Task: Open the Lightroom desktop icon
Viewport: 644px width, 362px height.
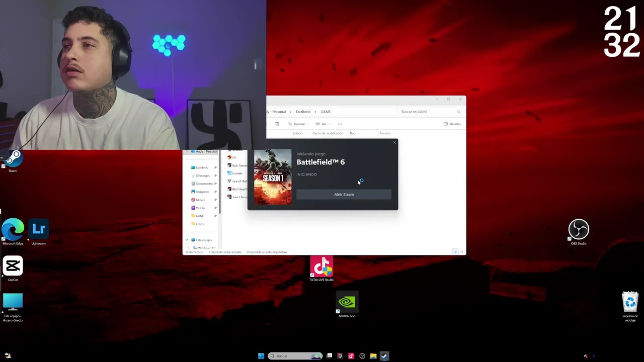Action: point(38,231)
